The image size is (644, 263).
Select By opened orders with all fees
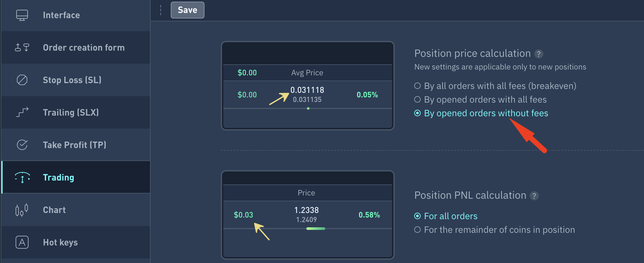418,99
